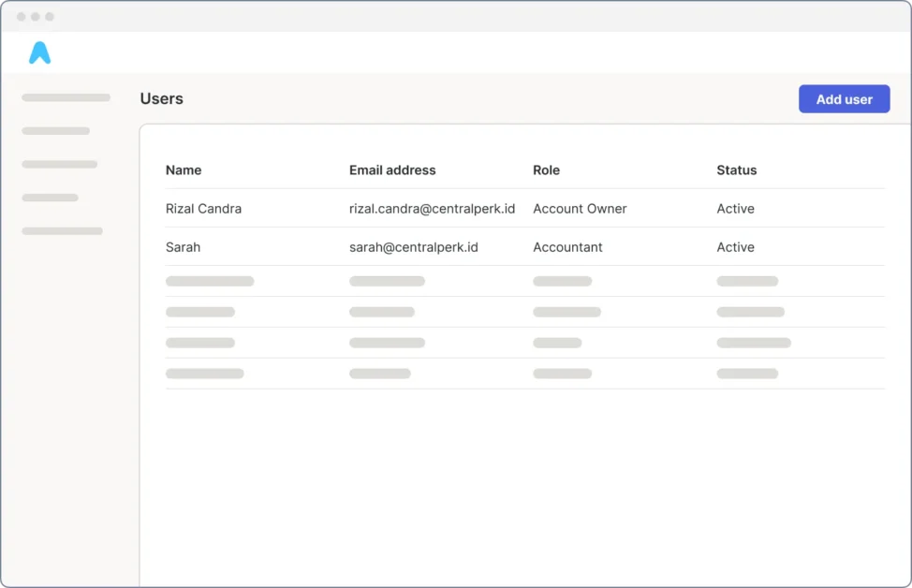Image resolution: width=912 pixels, height=588 pixels.
Task: Click the rizal.candra@centralperk.id email address
Action: (432, 209)
